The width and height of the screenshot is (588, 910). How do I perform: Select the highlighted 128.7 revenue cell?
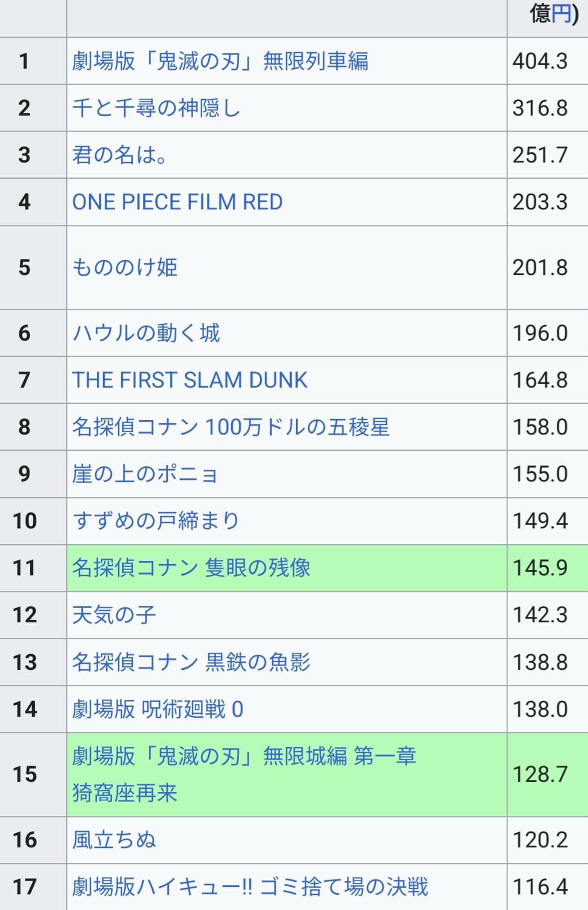click(548, 774)
